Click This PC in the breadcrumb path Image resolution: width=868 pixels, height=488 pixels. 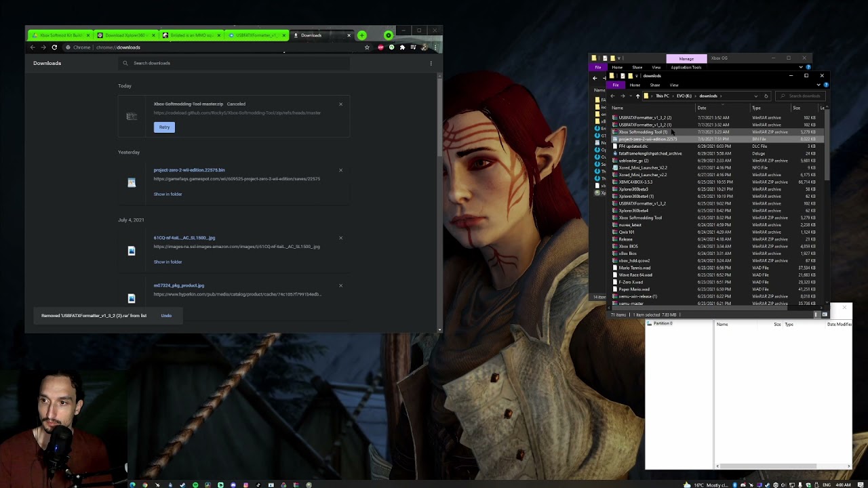coord(663,96)
